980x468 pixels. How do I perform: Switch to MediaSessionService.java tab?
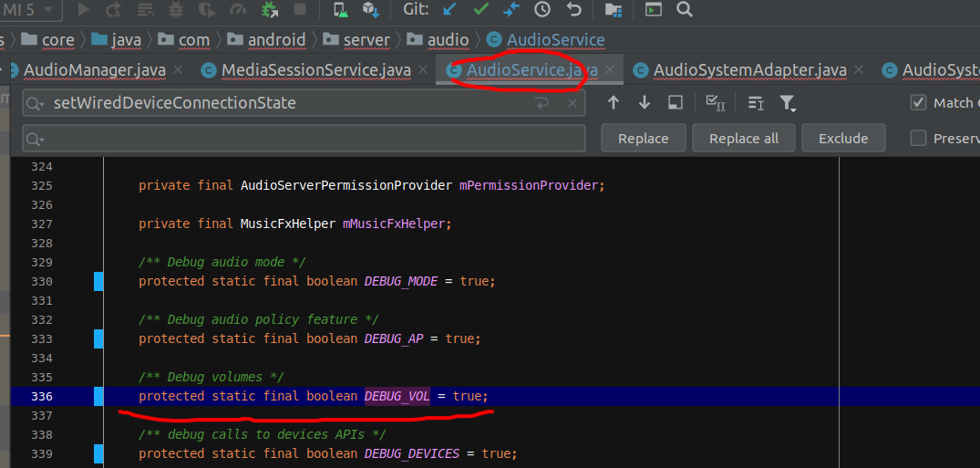click(316, 70)
